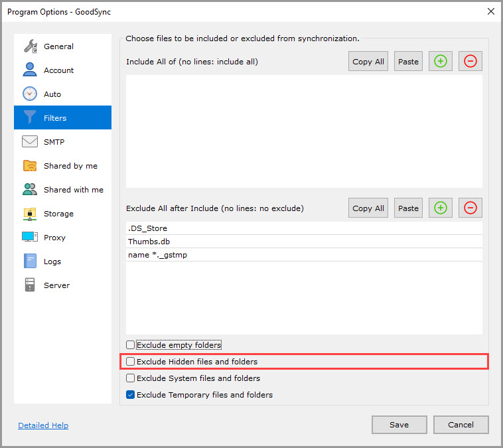Click the red minus icon for Exclude list

click(x=470, y=208)
